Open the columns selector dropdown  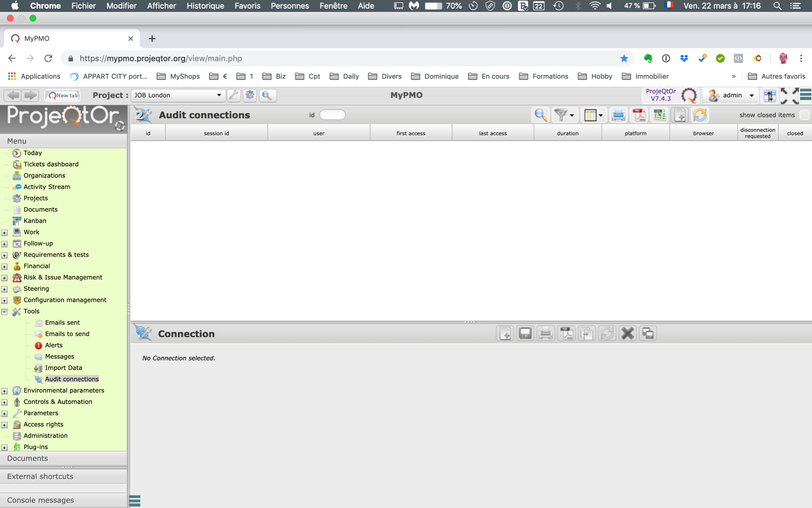[593, 115]
